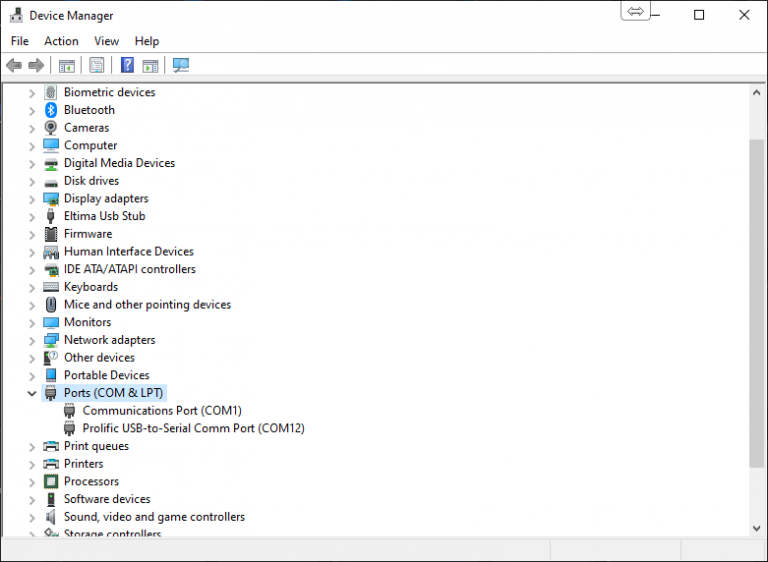Select the Processors category icon
768x562 pixels.
[x=50, y=481]
